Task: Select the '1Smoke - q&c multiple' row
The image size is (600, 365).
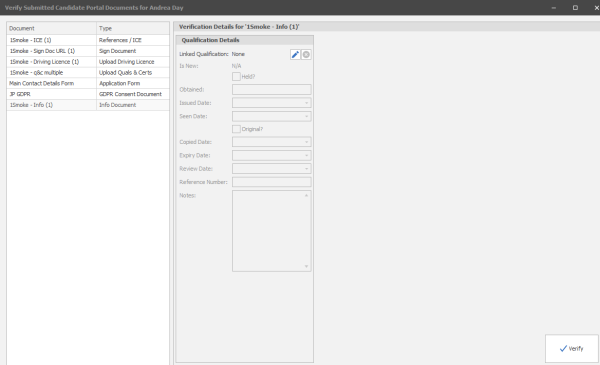Action: 88,72
